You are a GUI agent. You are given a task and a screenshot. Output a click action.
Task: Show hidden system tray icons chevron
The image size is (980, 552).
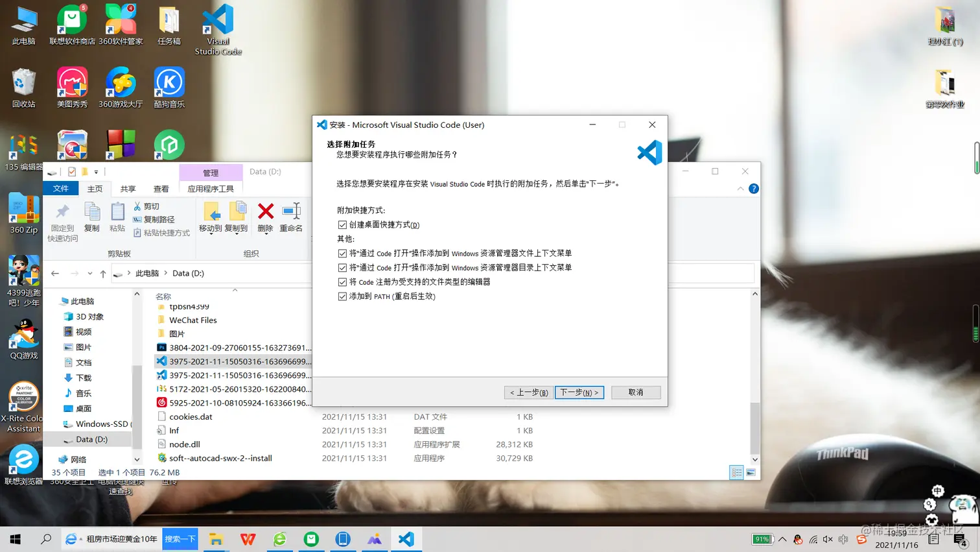point(782,539)
